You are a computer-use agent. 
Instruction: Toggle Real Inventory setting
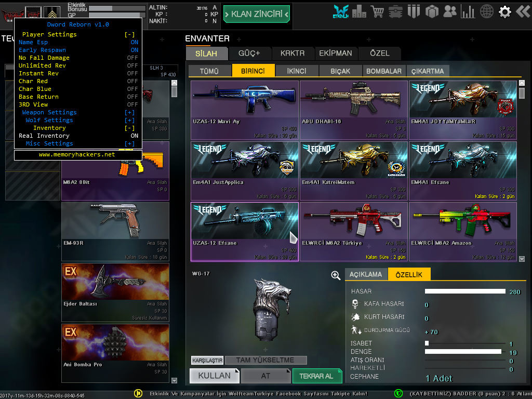78,136
